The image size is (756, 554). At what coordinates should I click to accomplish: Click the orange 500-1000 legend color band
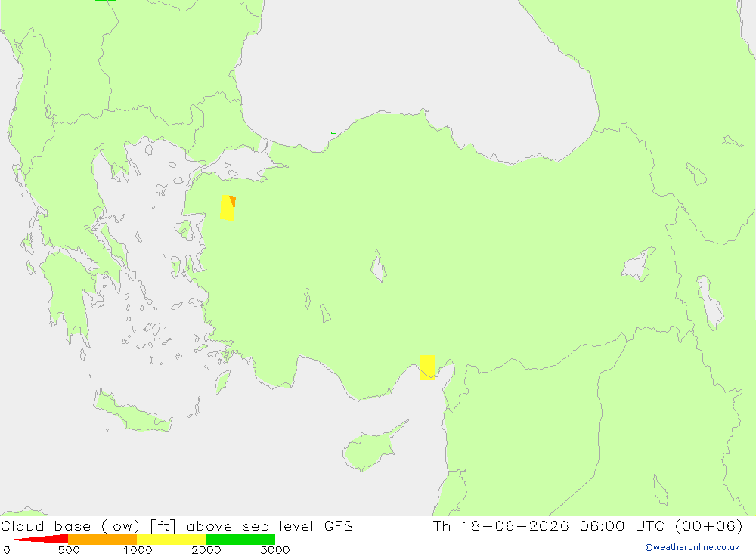103,539
